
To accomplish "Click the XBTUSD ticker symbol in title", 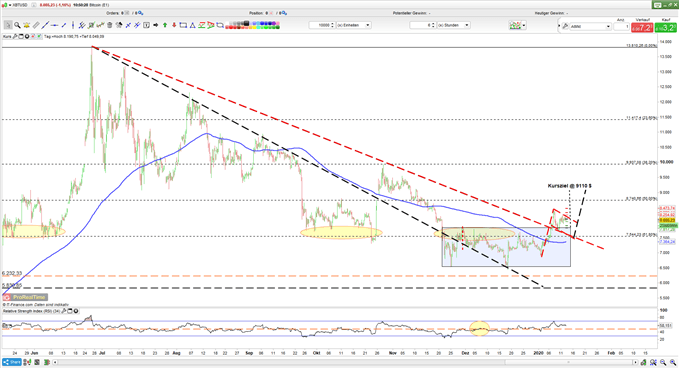I will (19, 5).
